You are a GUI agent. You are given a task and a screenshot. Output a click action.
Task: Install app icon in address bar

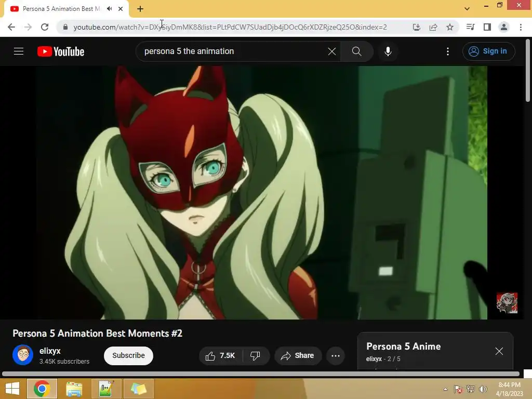417,27
